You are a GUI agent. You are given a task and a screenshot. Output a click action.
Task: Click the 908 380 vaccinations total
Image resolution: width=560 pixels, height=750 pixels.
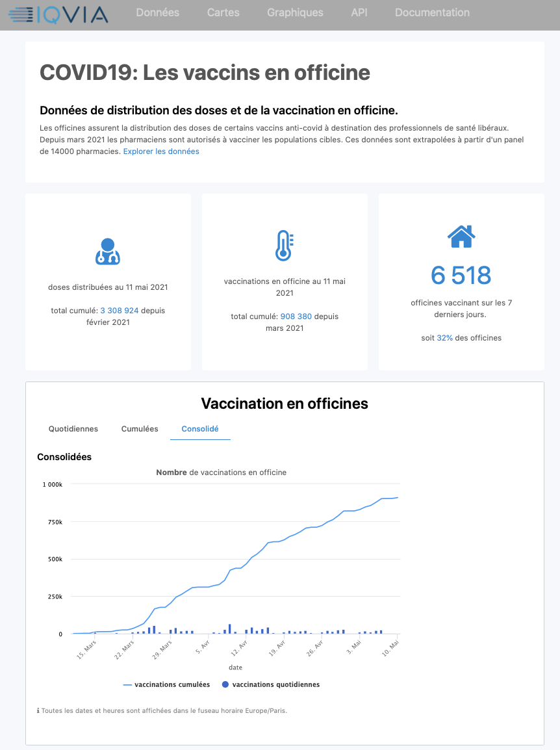click(296, 317)
